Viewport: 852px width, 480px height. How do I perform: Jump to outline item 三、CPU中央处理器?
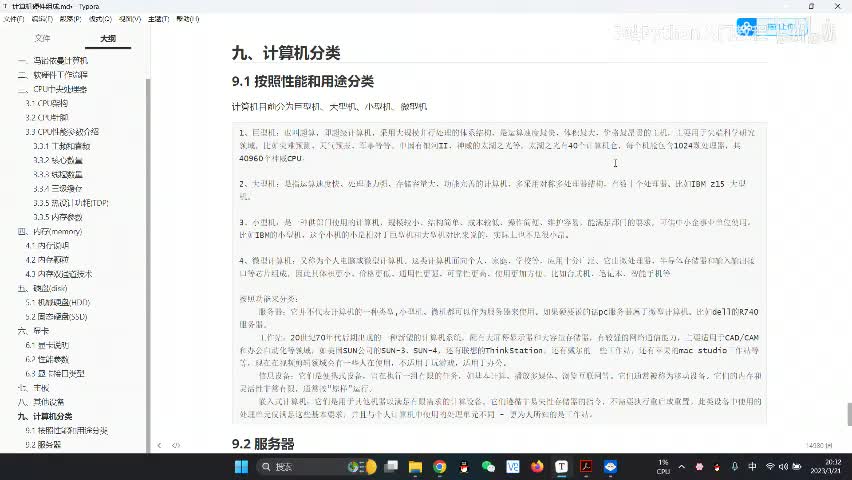[x=52, y=89]
